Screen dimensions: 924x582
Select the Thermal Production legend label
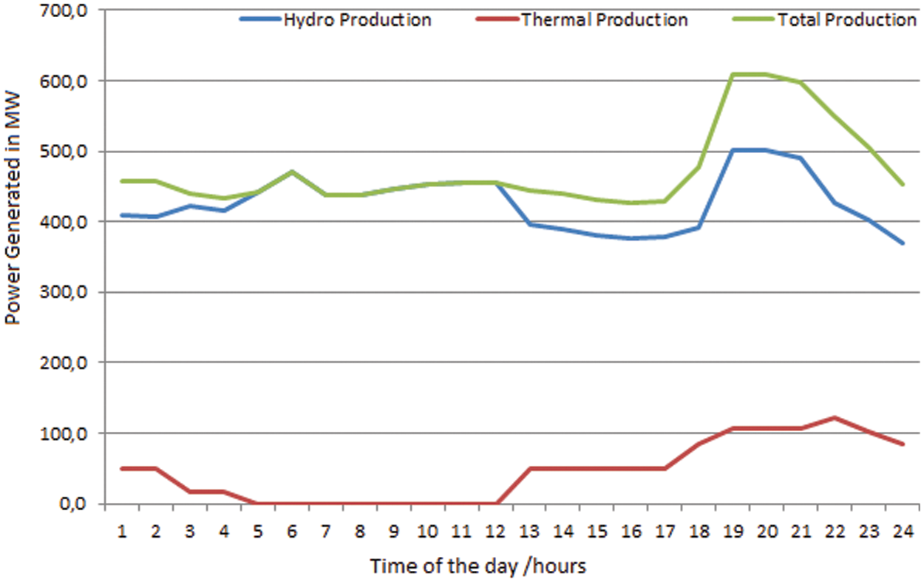coord(604,20)
